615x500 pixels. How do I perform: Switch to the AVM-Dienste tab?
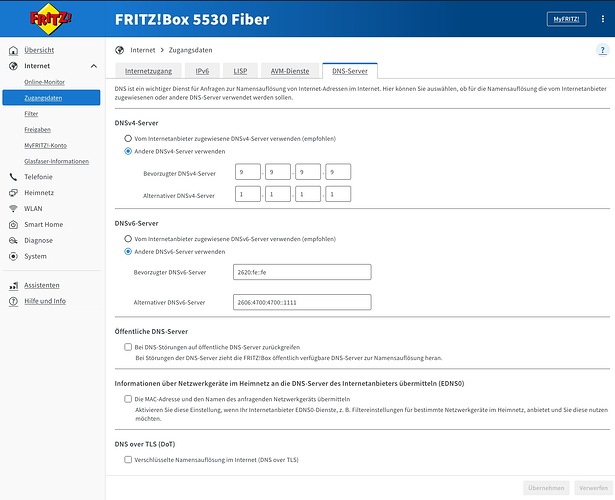coord(289,71)
